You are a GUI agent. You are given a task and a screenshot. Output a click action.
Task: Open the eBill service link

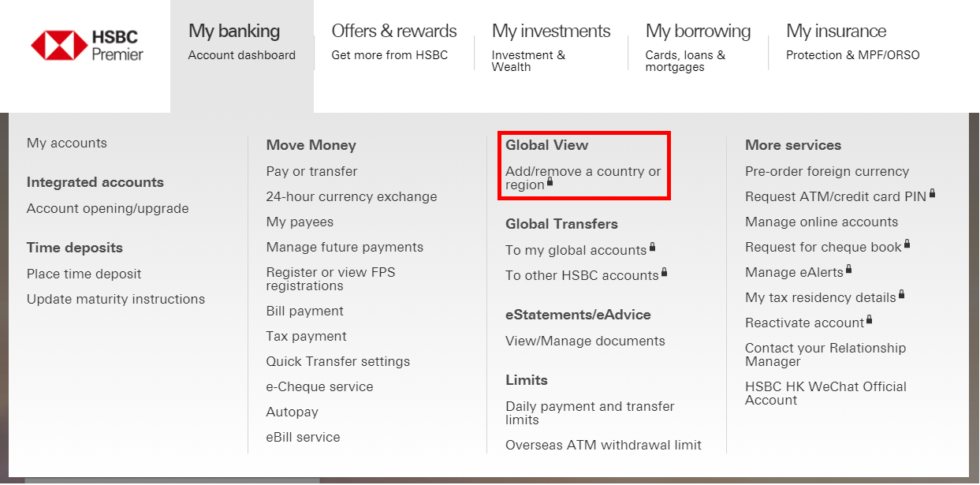point(304,438)
